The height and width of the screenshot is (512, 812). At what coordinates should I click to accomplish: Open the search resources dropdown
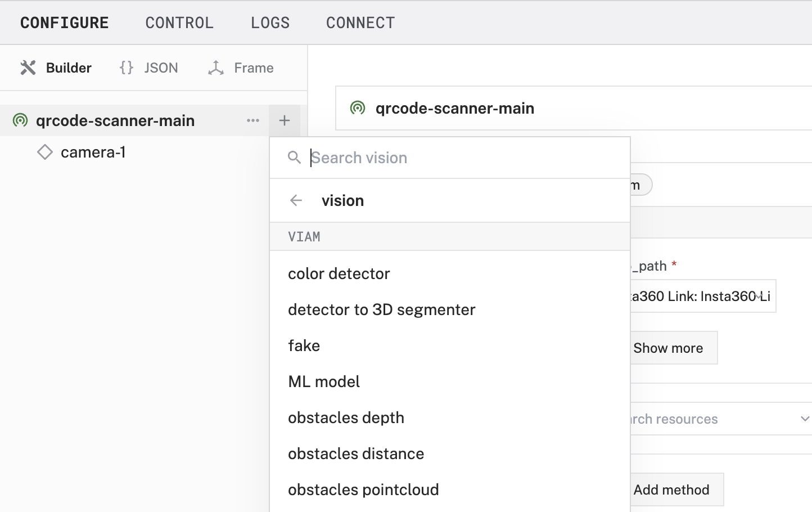pyautogui.click(x=721, y=419)
